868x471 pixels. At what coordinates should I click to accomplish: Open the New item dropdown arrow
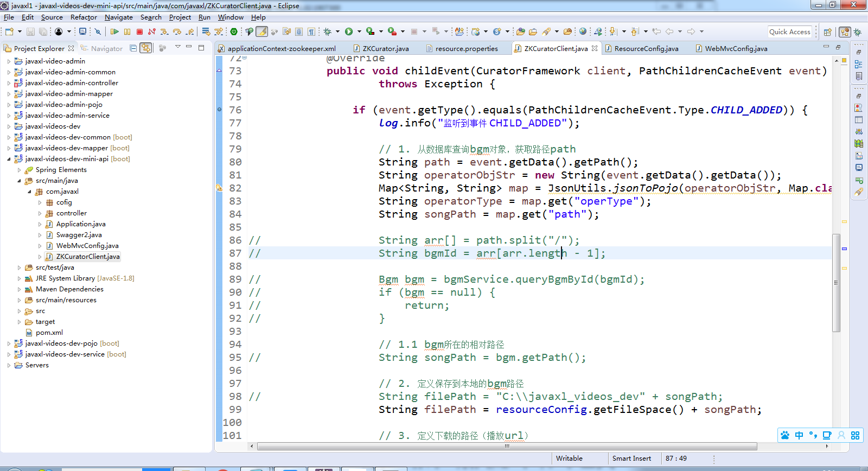click(20, 31)
